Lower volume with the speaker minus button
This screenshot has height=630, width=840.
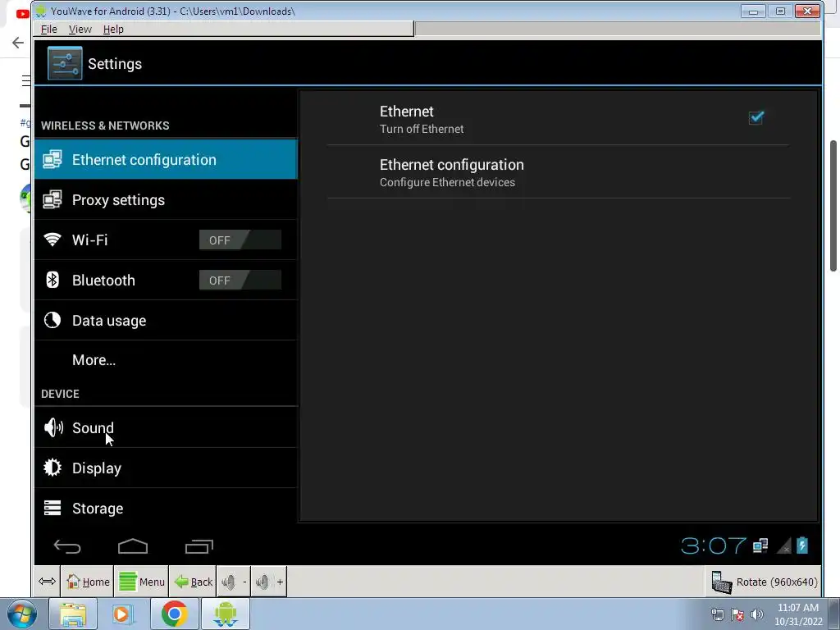(234, 582)
